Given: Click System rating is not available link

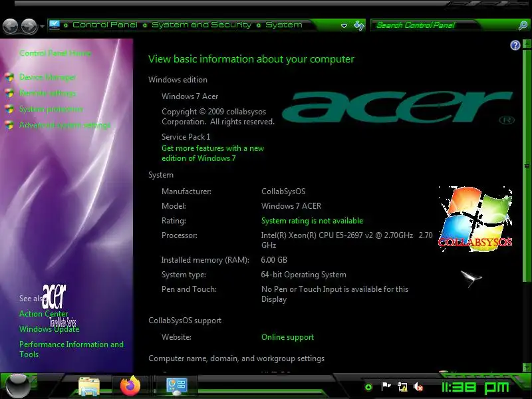Looking at the screenshot, I should click(x=312, y=221).
